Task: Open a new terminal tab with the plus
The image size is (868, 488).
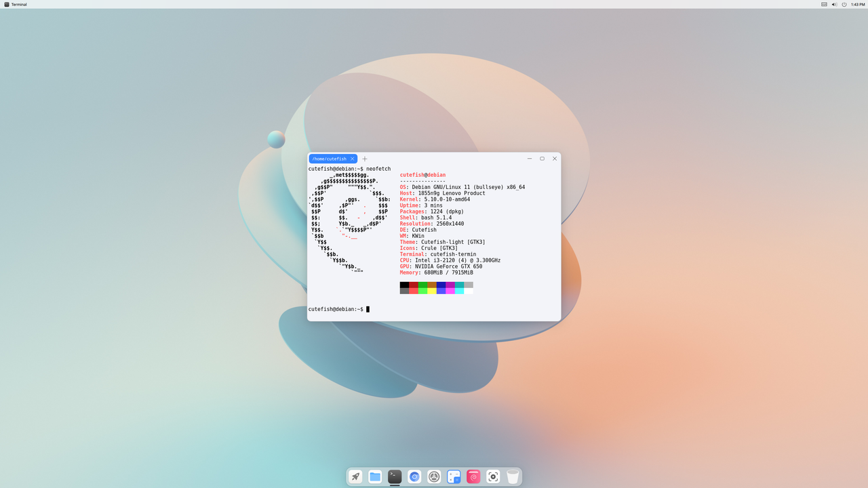Action: click(x=365, y=159)
